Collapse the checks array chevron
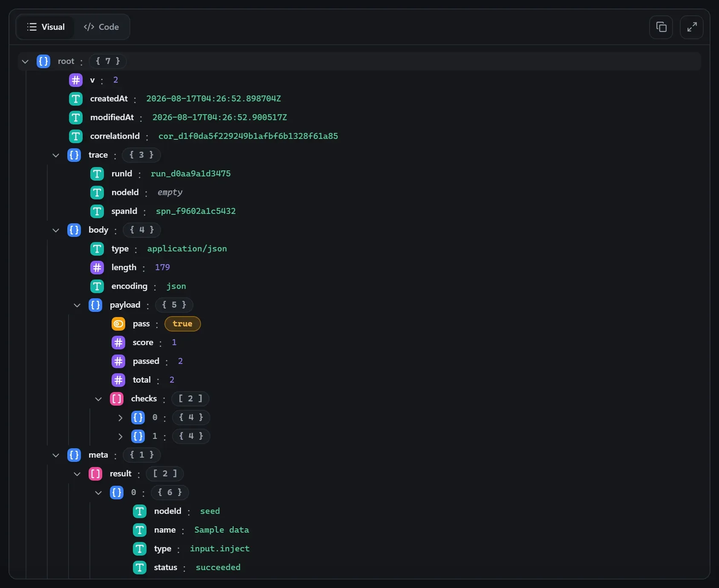The image size is (719, 588). tap(98, 399)
